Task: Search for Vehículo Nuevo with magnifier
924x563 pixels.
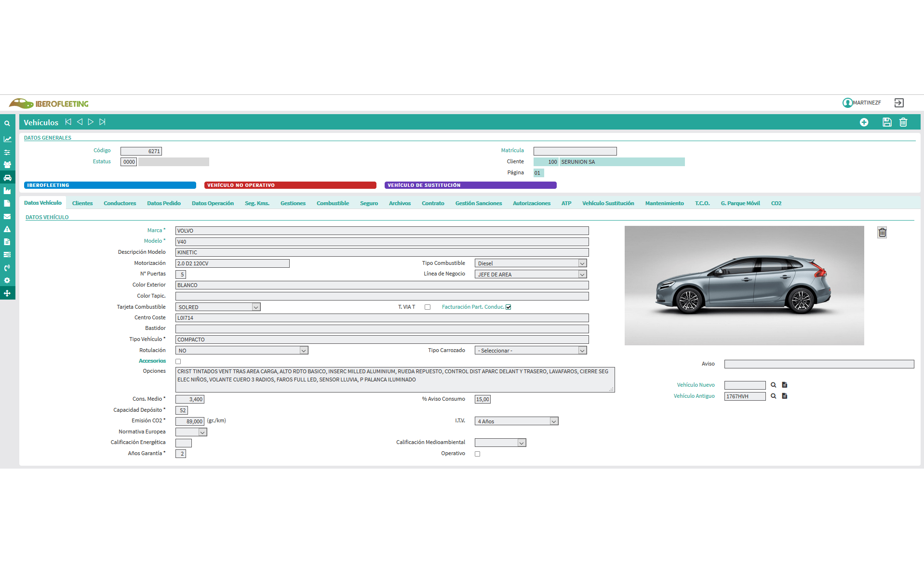Action: coord(774,385)
